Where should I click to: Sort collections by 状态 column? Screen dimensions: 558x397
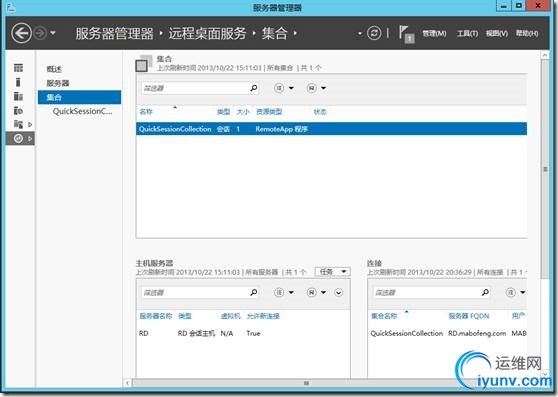(x=320, y=112)
